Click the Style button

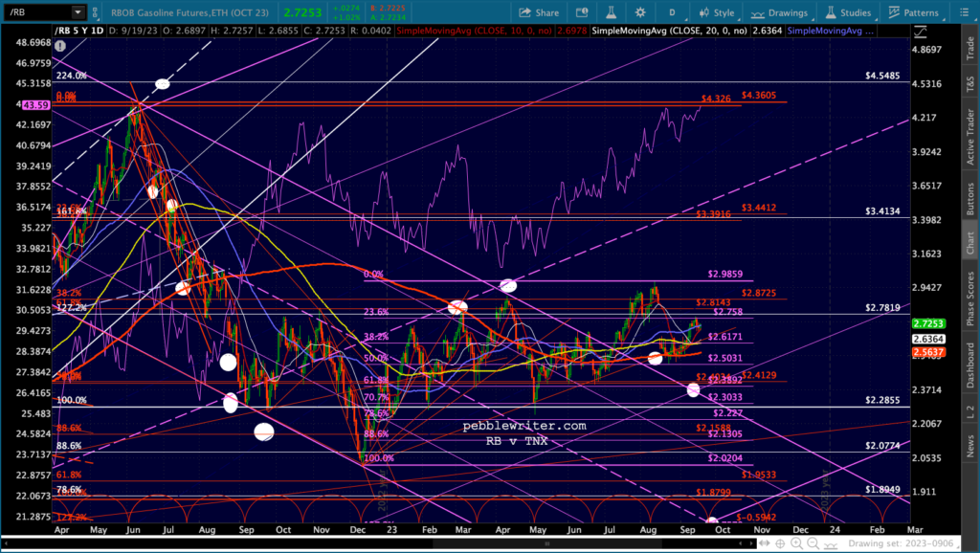pos(717,12)
